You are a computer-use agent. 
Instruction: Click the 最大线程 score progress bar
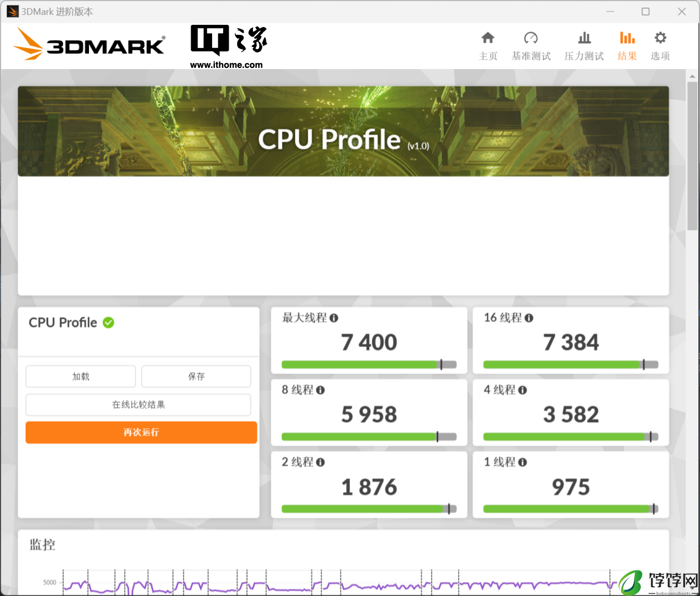[x=369, y=365]
